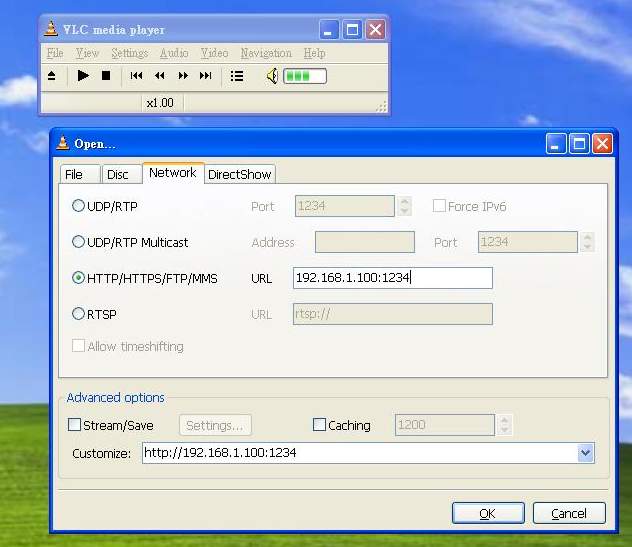Skip to previous track icon
632x547 pixels.
136,76
